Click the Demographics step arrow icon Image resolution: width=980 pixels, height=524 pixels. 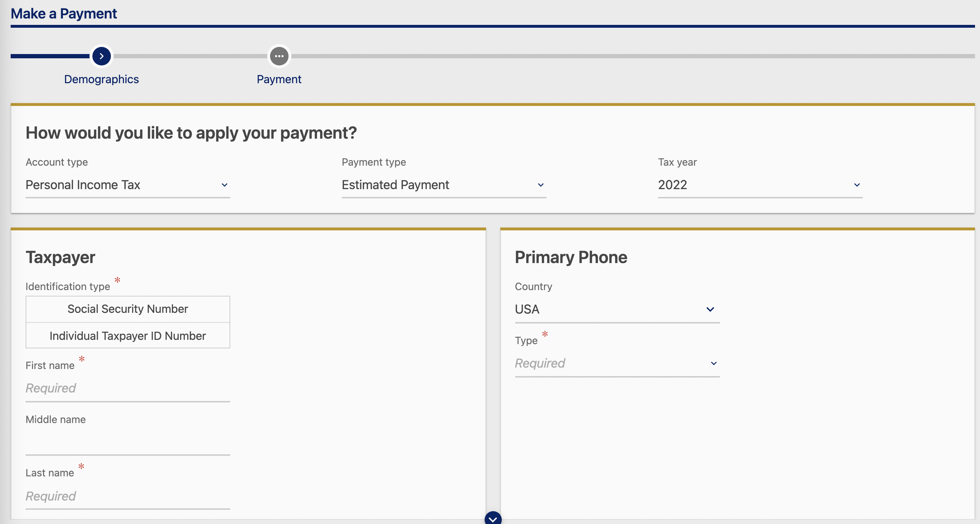[x=101, y=56]
